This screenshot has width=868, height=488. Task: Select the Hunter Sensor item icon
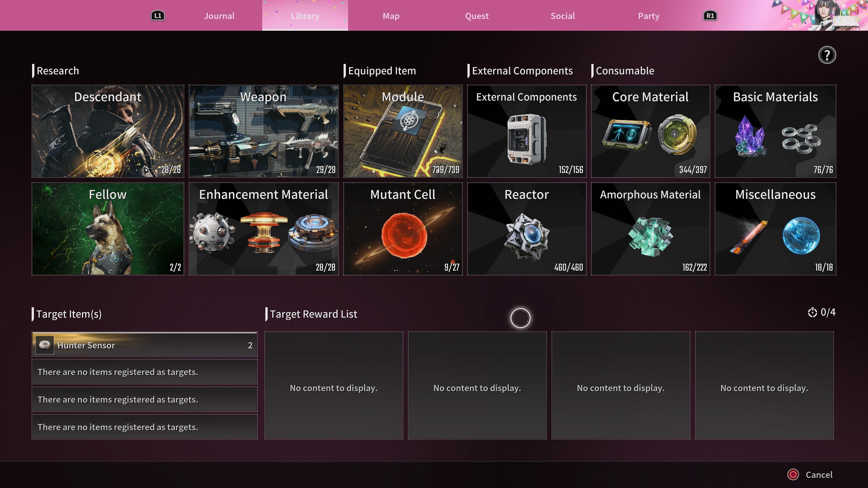[45, 345]
